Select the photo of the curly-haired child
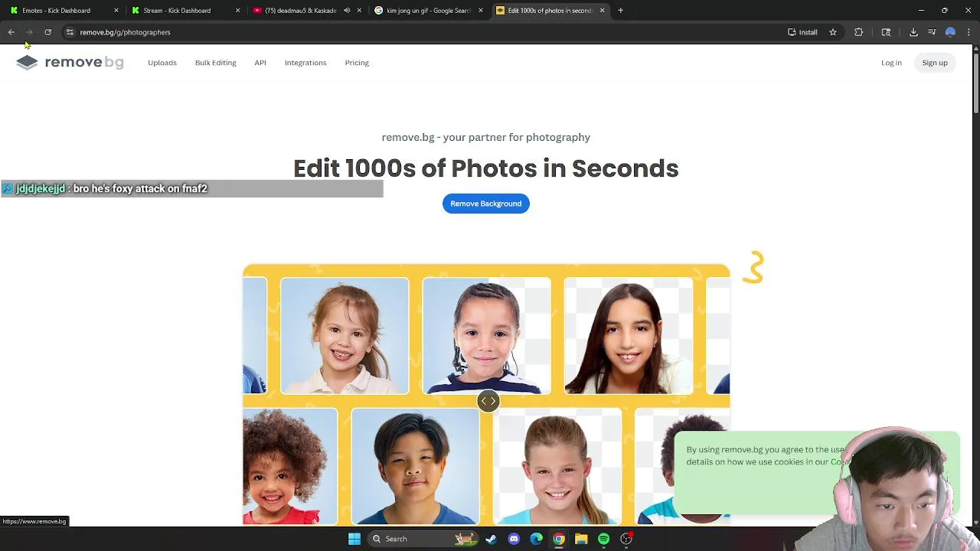 (290, 467)
